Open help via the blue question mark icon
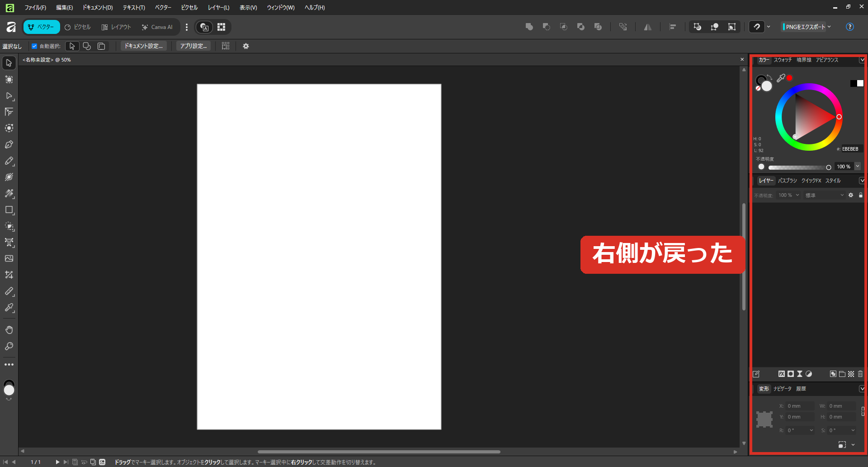This screenshot has height=467, width=868. [x=850, y=27]
